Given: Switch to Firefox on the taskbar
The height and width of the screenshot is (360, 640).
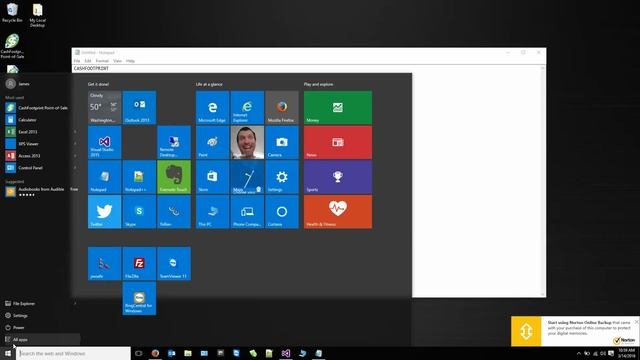Looking at the screenshot, I should [x=155, y=353].
